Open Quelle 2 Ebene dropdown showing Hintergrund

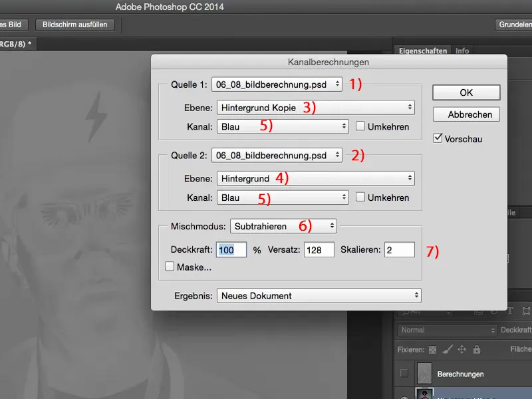[315, 178]
